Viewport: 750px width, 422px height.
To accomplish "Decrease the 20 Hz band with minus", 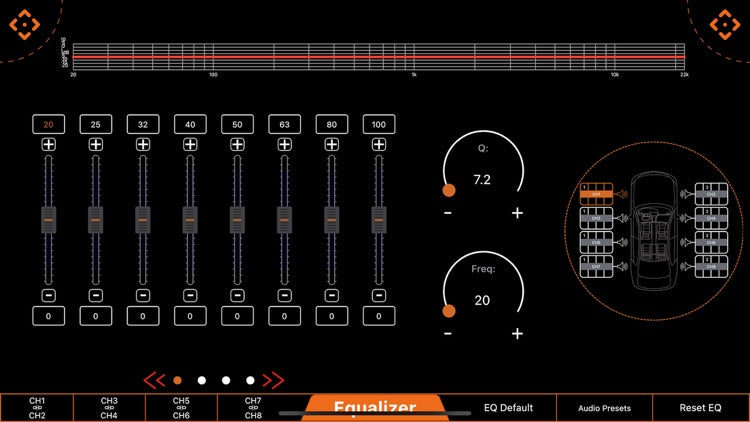I will (x=48, y=295).
